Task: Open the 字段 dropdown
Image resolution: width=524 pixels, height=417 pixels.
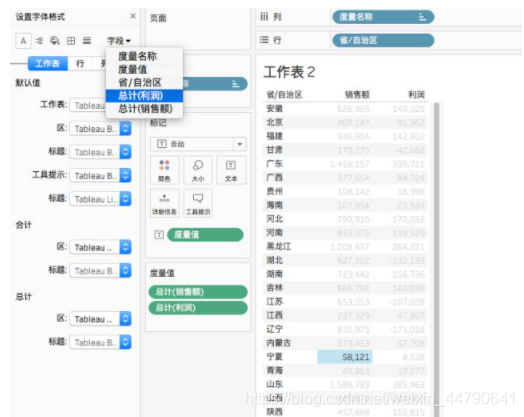Action: [119, 41]
